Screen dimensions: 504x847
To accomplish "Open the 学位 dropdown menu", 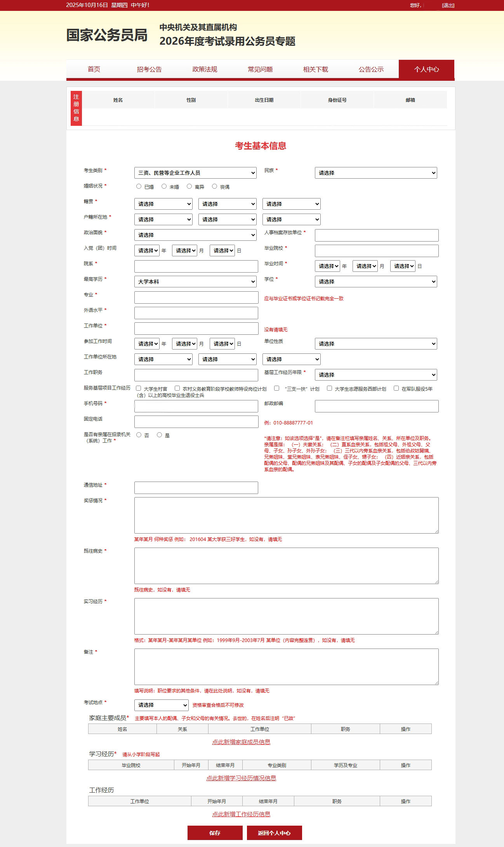I will click(375, 282).
